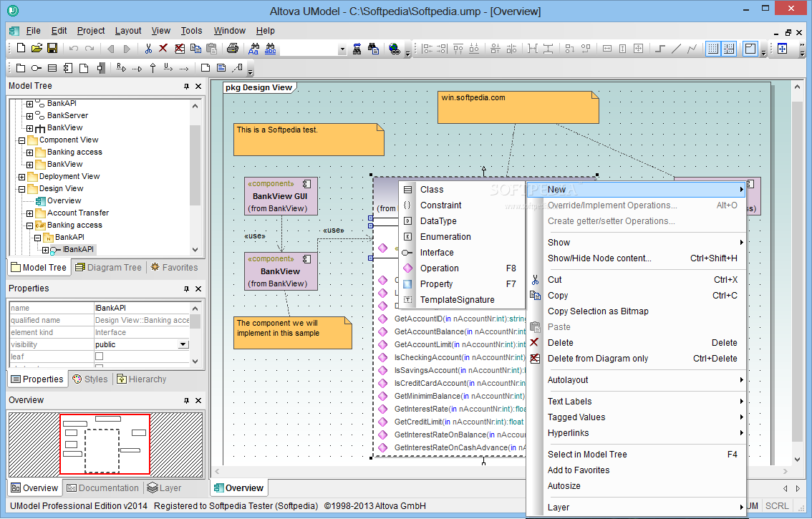This screenshot has width=812, height=519.
Task: Select the Class tool icon
Action: pyautogui.click(x=52, y=68)
